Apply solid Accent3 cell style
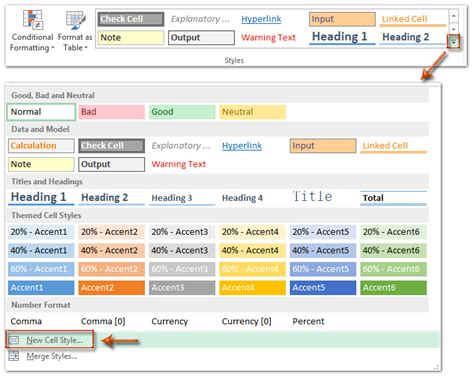The height and width of the screenshot is (378, 474). click(182, 288)
